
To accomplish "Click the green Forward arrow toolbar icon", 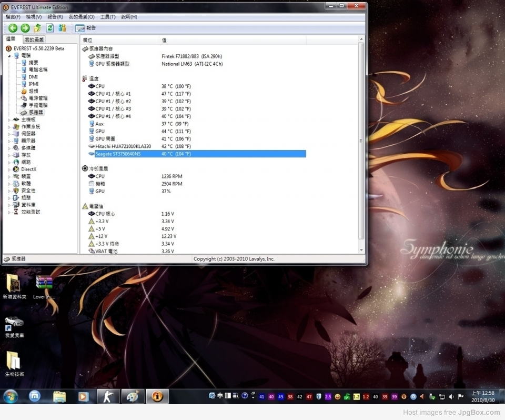I will pyautogui.click(x=25, y=28).
